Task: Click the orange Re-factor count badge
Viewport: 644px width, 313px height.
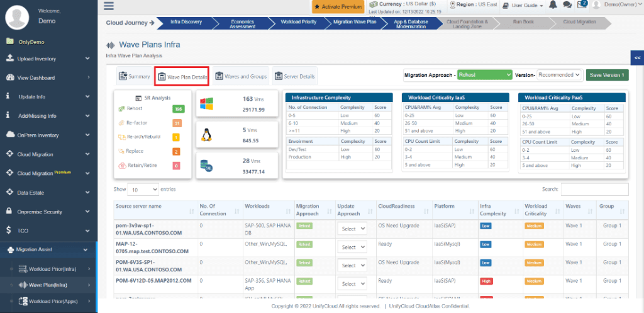Action: coord(177,123)
